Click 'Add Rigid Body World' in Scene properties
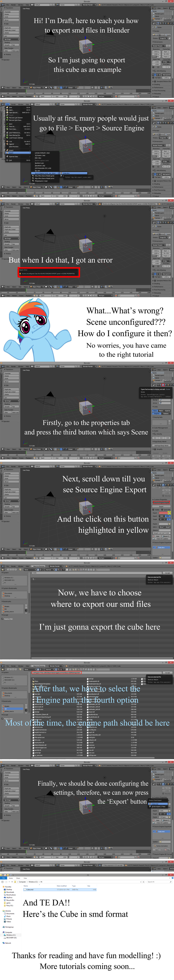 pyautogui.click(x=161, y=445)
